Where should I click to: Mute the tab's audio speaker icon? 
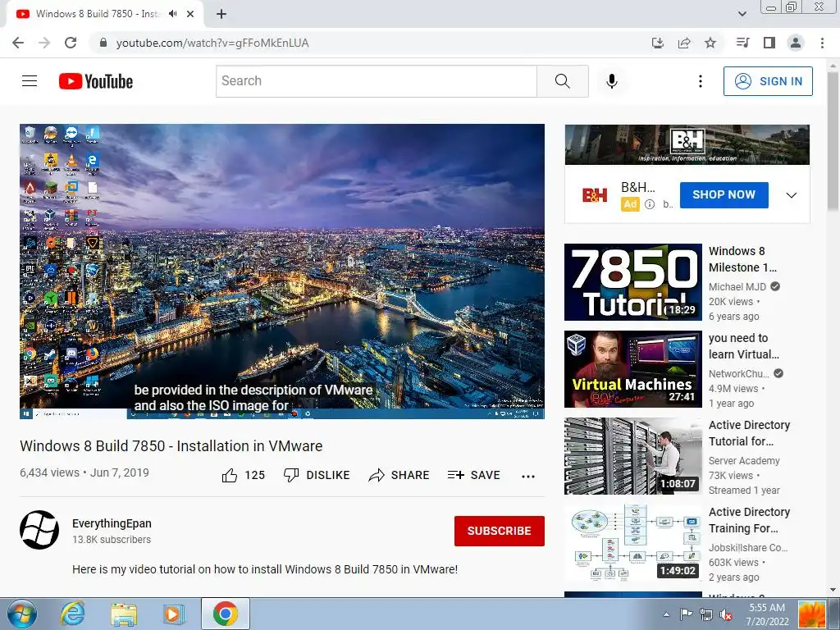pyautogui.click(x=172, y=14)
